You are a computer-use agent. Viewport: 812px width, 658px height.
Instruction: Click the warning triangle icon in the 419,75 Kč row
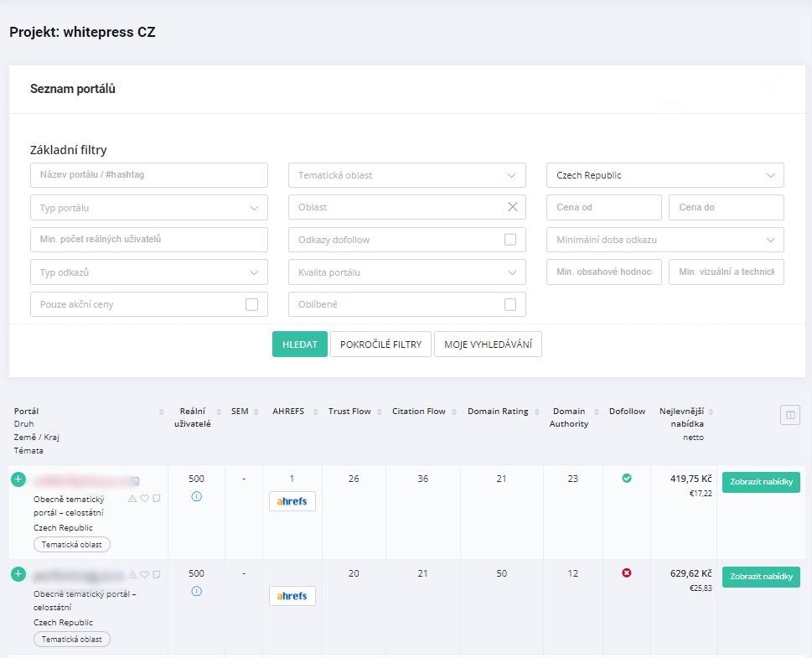coord(132,499)
